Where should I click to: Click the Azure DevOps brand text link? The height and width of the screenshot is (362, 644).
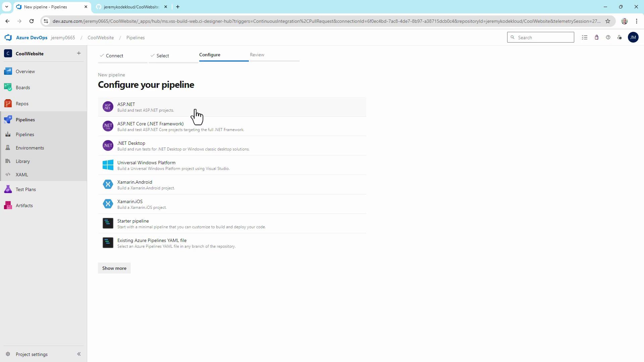point(32,38)
